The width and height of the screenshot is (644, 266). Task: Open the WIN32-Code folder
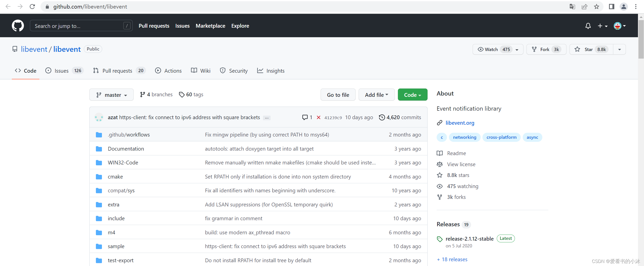point(123,163)
